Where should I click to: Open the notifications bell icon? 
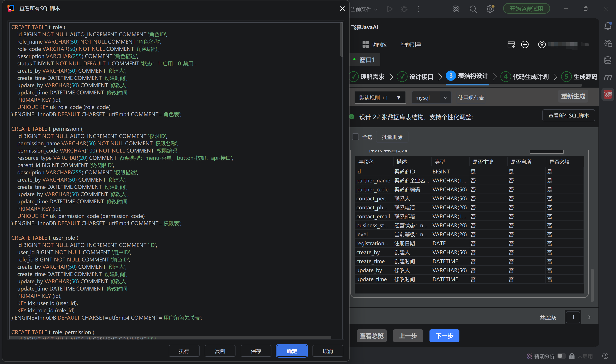608,26
